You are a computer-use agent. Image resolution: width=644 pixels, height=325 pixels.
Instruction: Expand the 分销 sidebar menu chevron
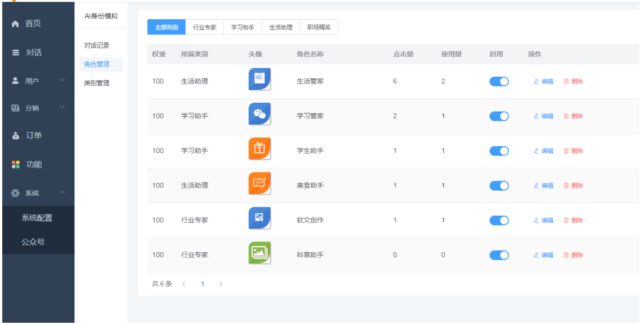point(62,107)
